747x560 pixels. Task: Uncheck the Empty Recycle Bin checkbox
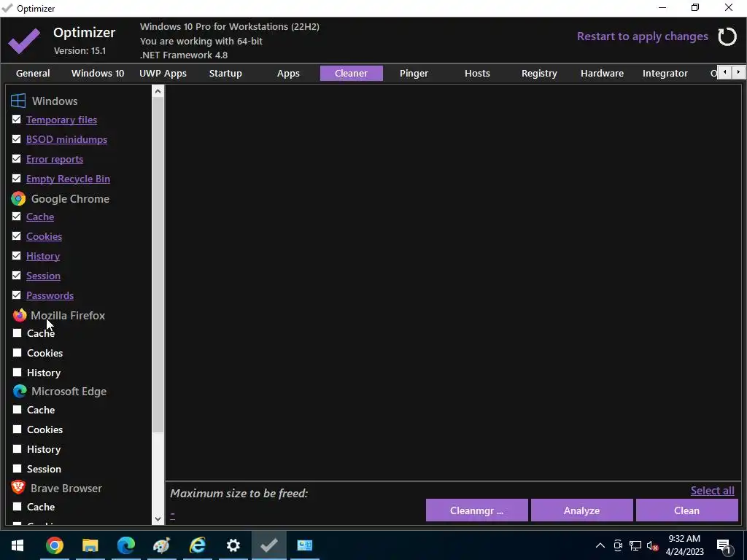17,179
